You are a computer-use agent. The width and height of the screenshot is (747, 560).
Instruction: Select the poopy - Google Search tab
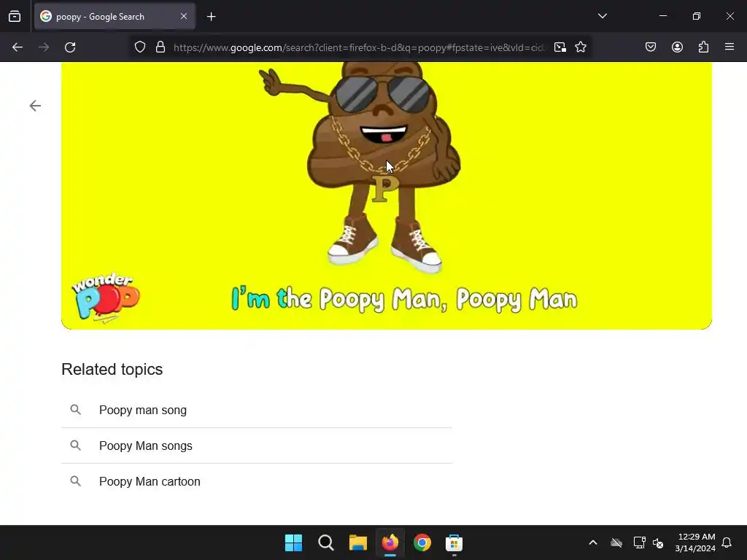[115, 17]
